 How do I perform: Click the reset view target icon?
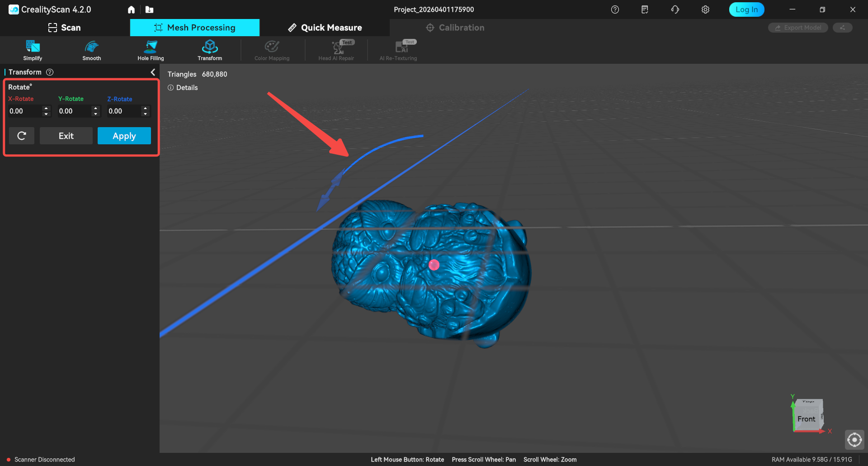tap(854, 439)
